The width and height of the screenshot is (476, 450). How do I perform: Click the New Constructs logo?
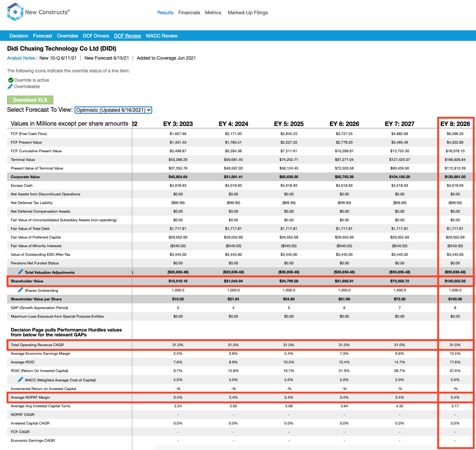pos(38,12)
